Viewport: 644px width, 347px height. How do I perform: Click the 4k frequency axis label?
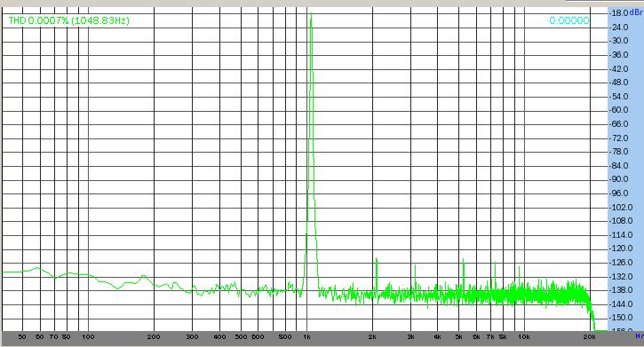pyautogui.click(x=437, y=336)
